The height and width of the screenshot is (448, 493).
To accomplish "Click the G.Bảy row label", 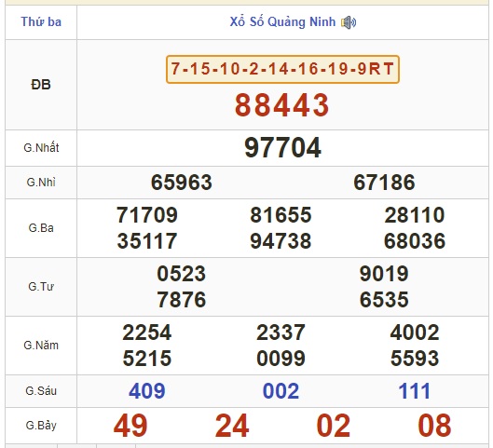I will (41, 426).
